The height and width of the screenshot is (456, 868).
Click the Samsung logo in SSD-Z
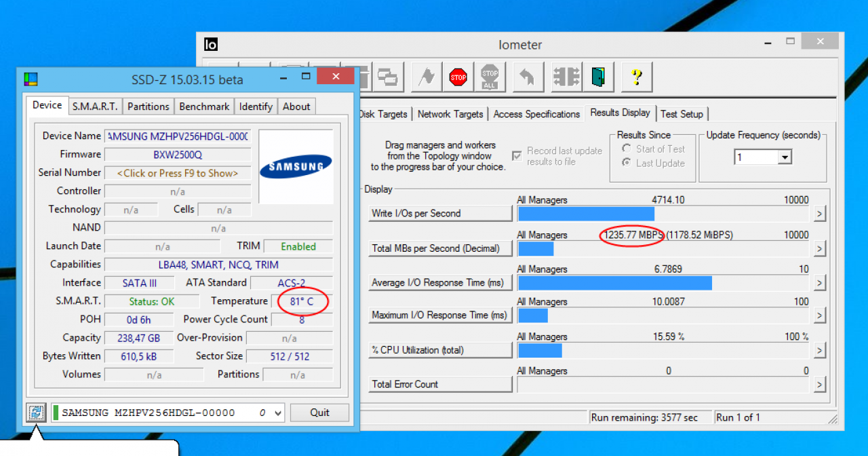[296, 166]
